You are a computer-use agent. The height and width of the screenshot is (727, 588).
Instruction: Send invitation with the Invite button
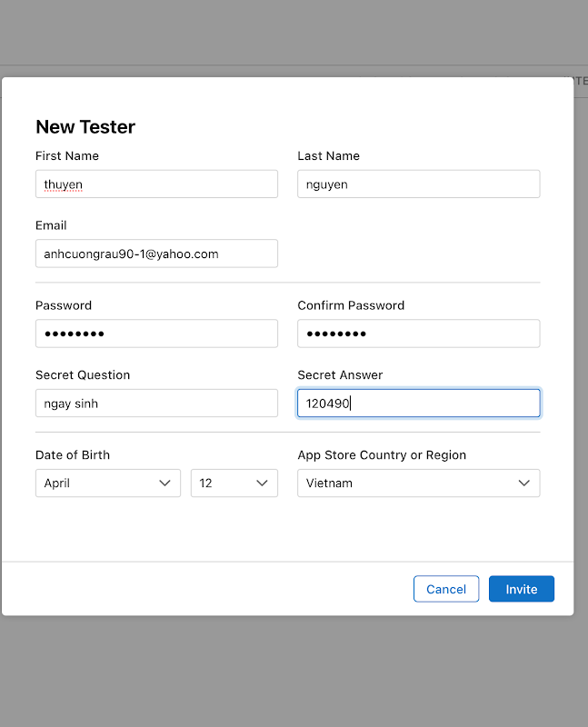[521, 589]
